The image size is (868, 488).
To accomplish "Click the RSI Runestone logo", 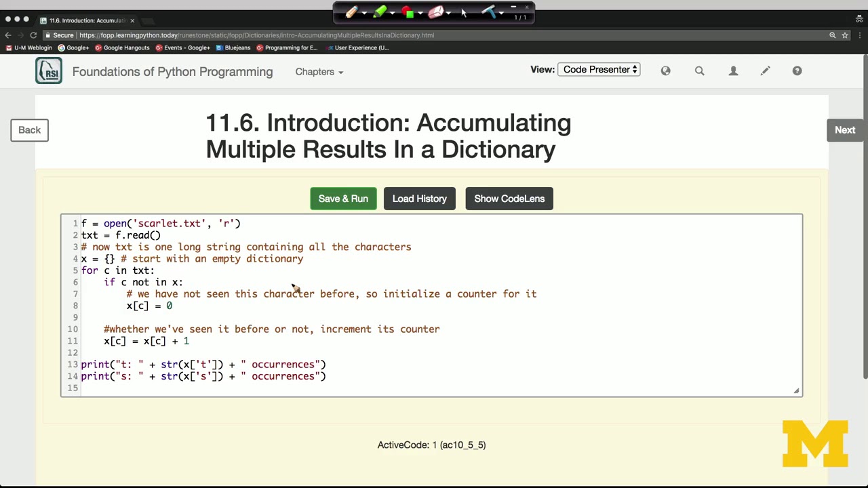I will [x=49, y=71].
